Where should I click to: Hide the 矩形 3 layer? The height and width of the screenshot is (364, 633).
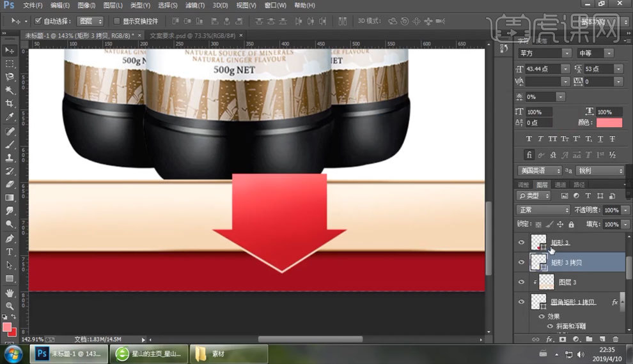pos(521,242)
